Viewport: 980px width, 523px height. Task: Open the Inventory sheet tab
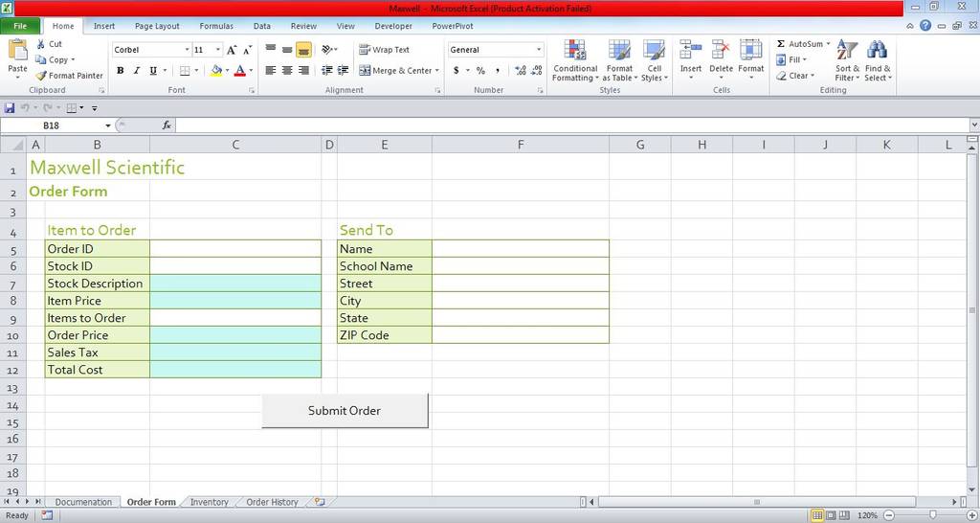[209, 502]
